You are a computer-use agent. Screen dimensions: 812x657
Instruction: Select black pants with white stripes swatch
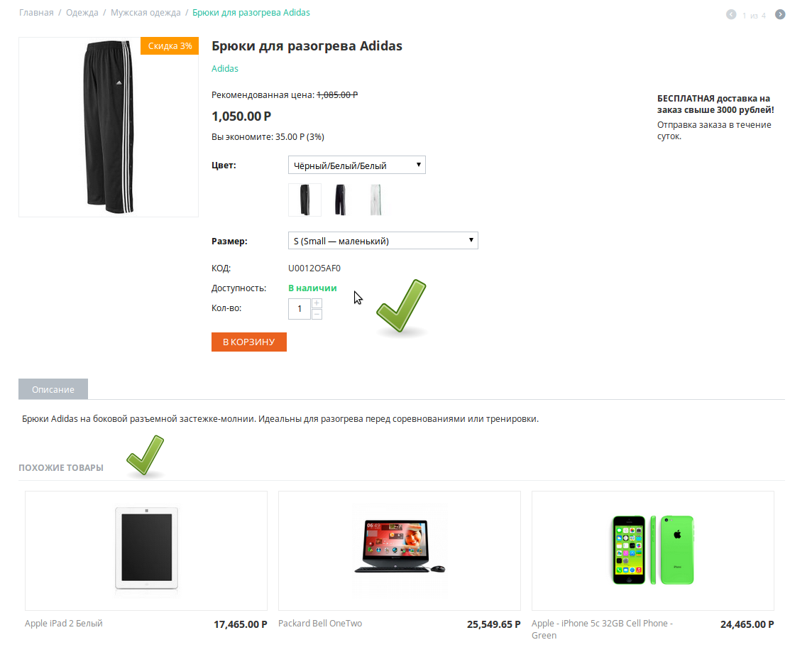pos(304,200)
